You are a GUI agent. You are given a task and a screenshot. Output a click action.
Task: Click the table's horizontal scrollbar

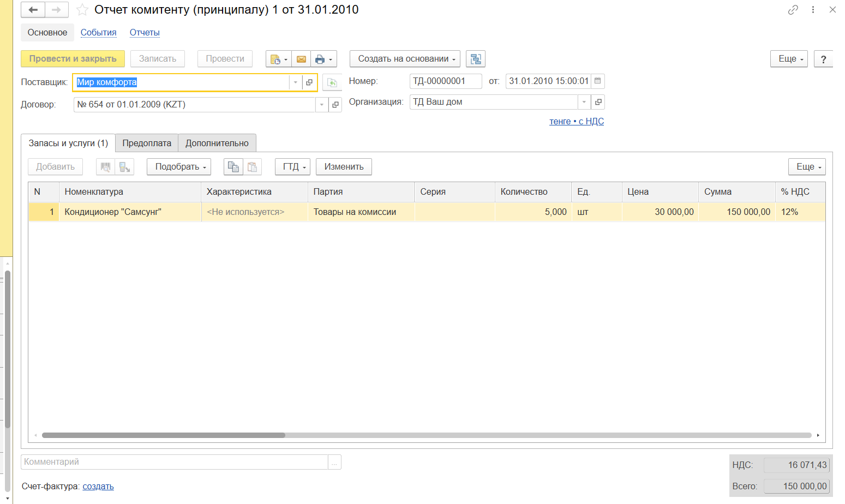pos(164,435)
